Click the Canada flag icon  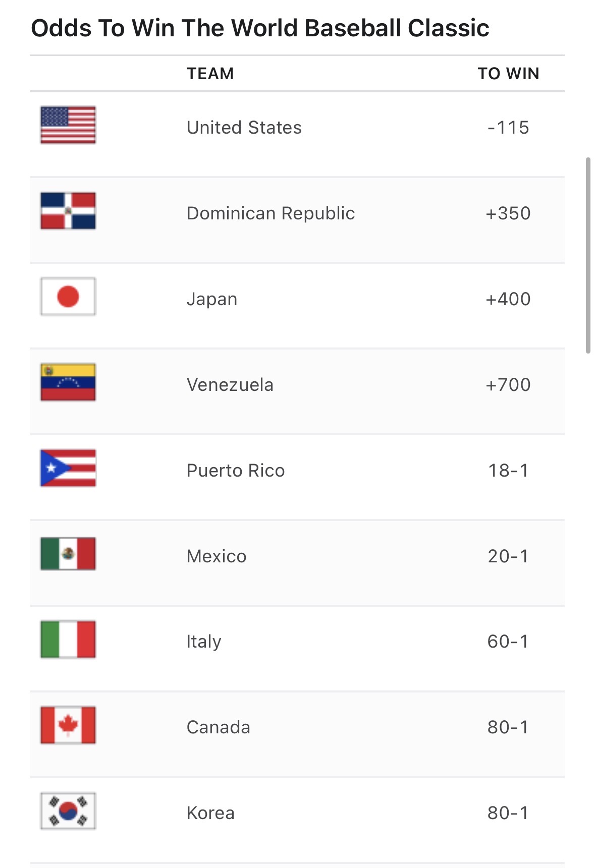pos(68,725)
